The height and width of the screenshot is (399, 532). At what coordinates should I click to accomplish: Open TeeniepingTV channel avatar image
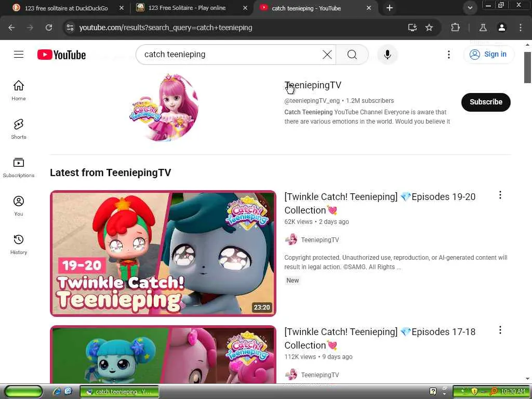coord(163,107)
